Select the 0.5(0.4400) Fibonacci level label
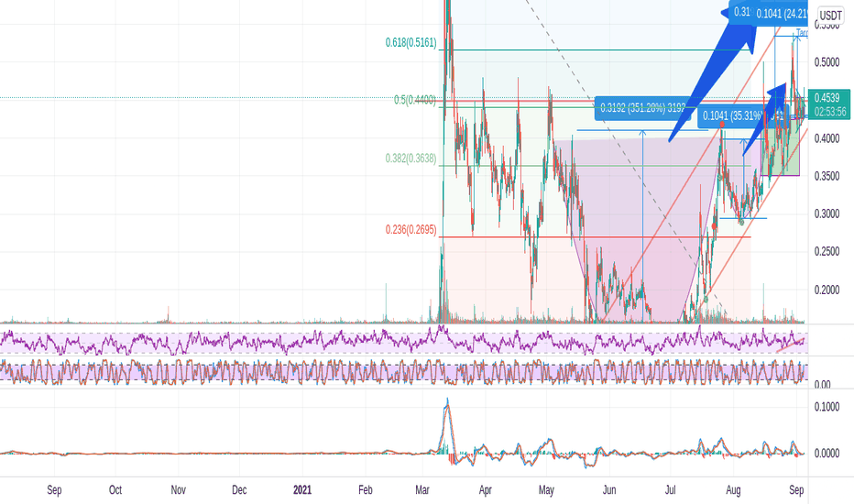Screen dimensions: 854x504 [x=414, y=100]
